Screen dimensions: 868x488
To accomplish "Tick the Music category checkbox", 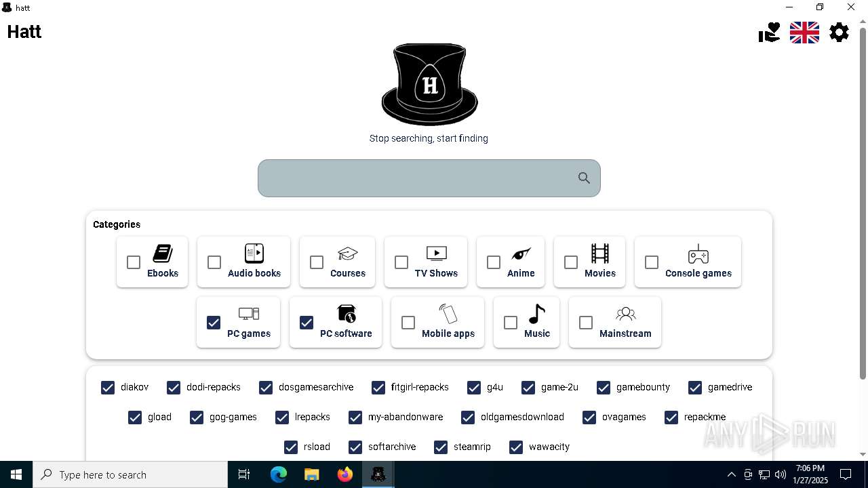I will coord(511,323).
